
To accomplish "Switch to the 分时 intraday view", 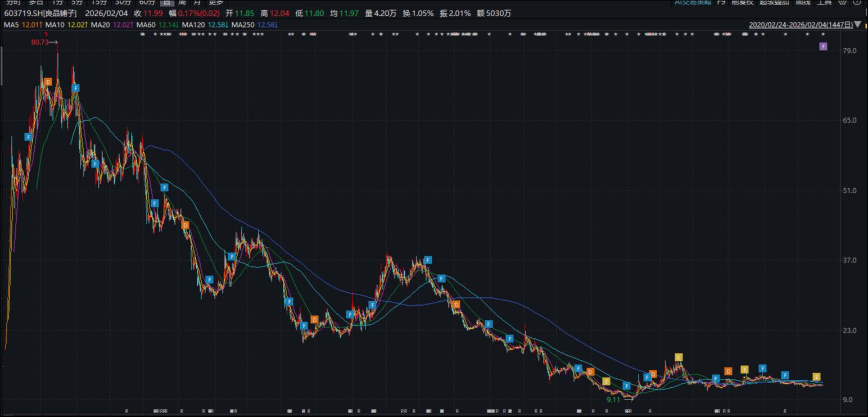I will pos(12,2).
